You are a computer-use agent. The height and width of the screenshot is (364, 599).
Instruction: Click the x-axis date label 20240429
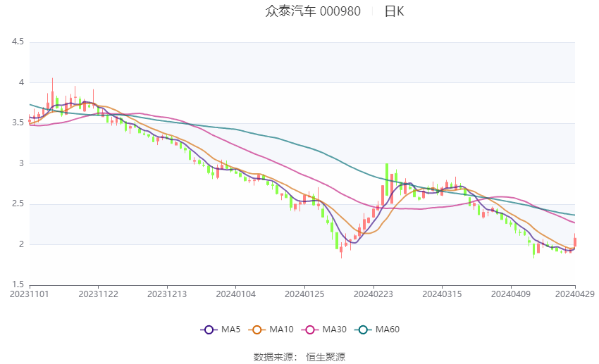click(x=575, y=294)
